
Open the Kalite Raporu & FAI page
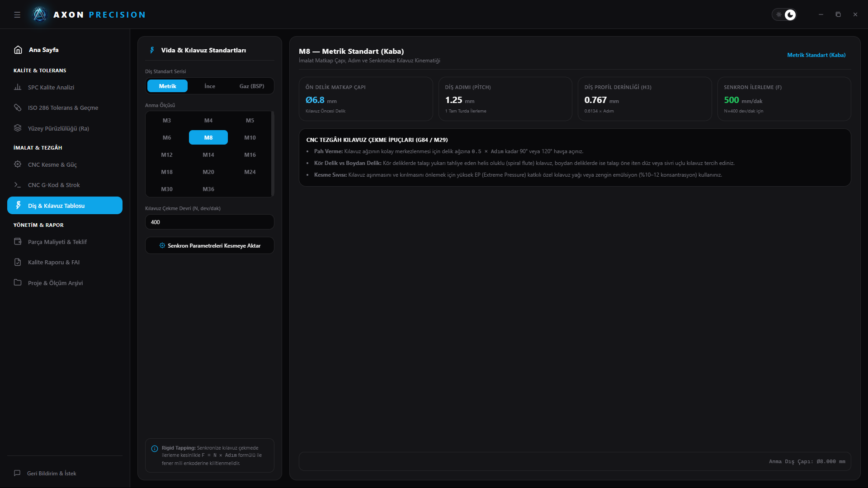65,262
